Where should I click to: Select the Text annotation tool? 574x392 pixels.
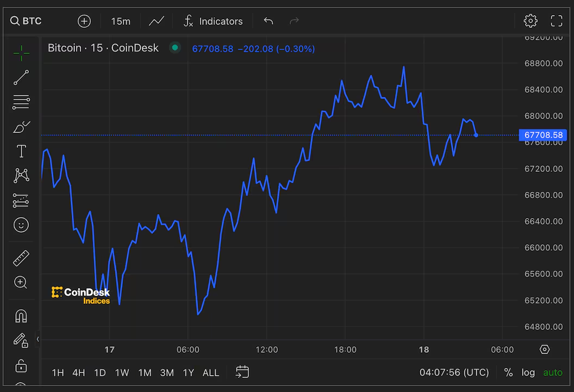tap(21, 151)
